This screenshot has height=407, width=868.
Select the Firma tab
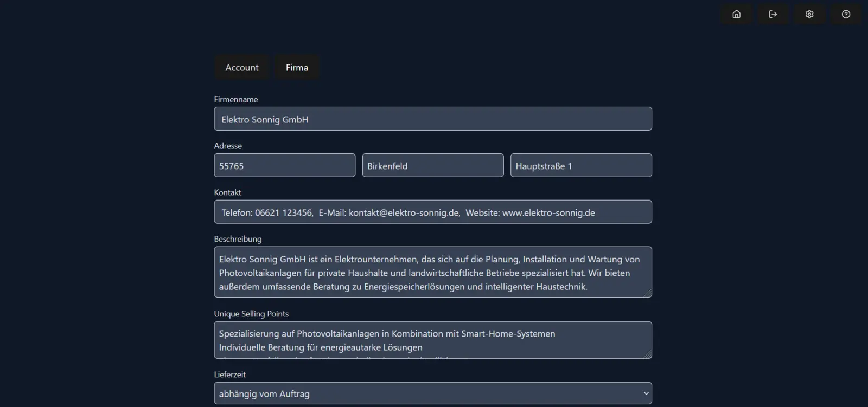[297, 68]
